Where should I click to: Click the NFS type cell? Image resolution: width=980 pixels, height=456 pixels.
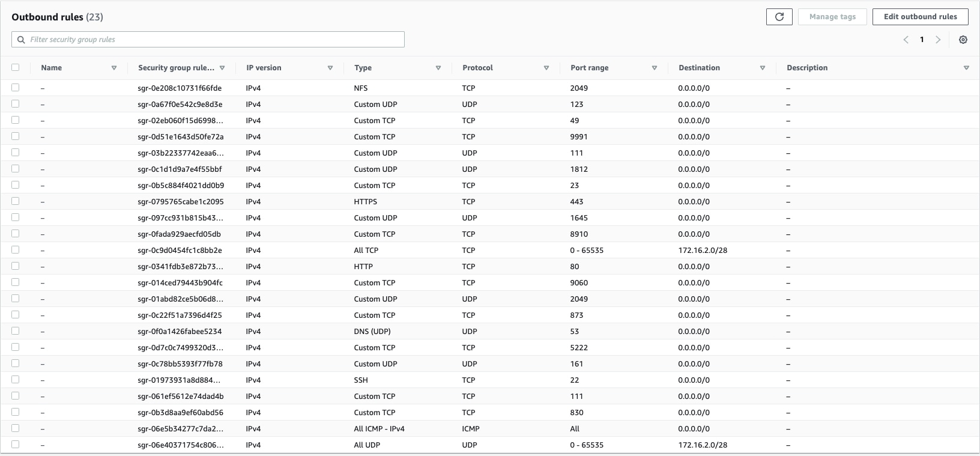coord(361,88)
